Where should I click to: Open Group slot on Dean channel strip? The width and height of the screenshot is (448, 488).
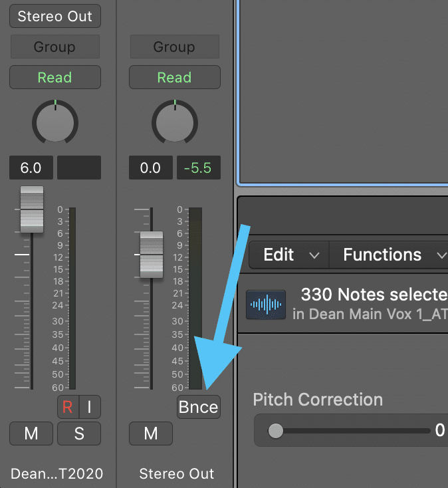pos(55,47)
